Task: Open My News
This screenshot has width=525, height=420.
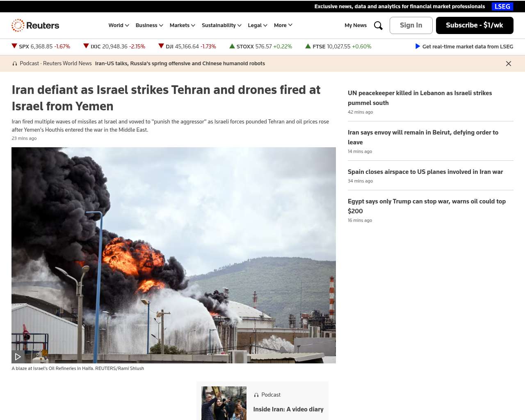Action: coord(356,25)
